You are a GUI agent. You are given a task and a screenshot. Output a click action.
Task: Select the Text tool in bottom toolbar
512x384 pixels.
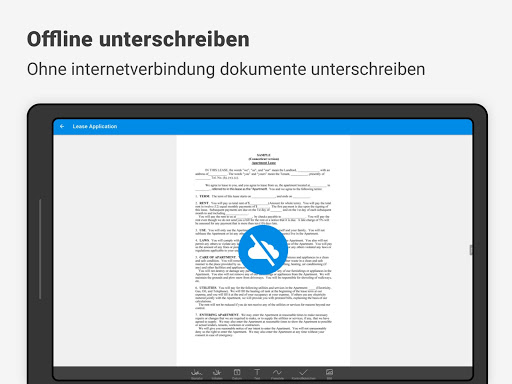[257, 374]
